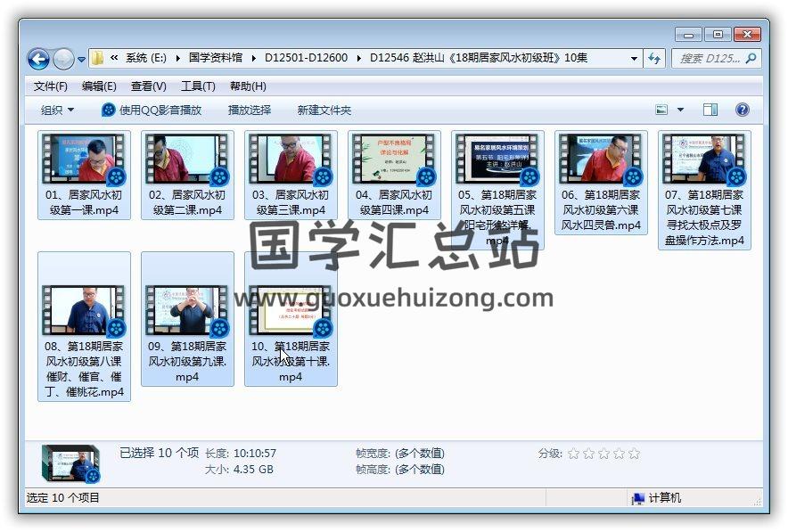Rate fifth star in 分级
788x532 pixels.
click(x=634, y=454)
